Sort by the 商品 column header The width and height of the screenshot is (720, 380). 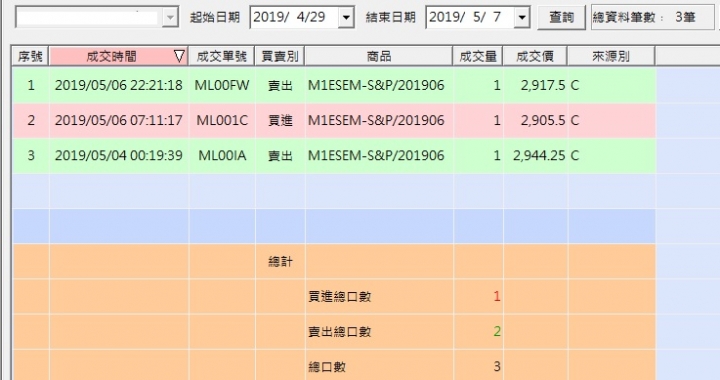pyautogui.click(x=379, y=56)
